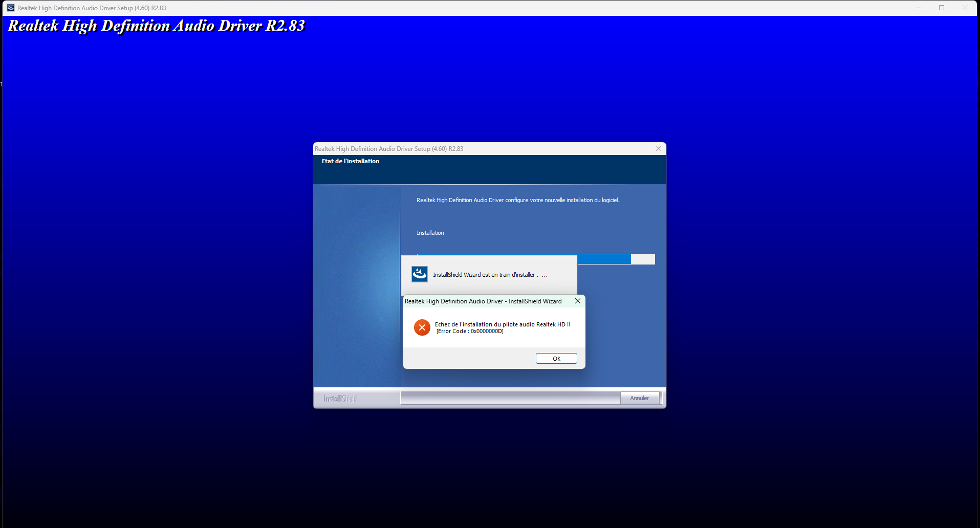Close the InstallShield Wizard error dialog
The width and height of the screenshot is (980, 528).
(x=578, y=301)
